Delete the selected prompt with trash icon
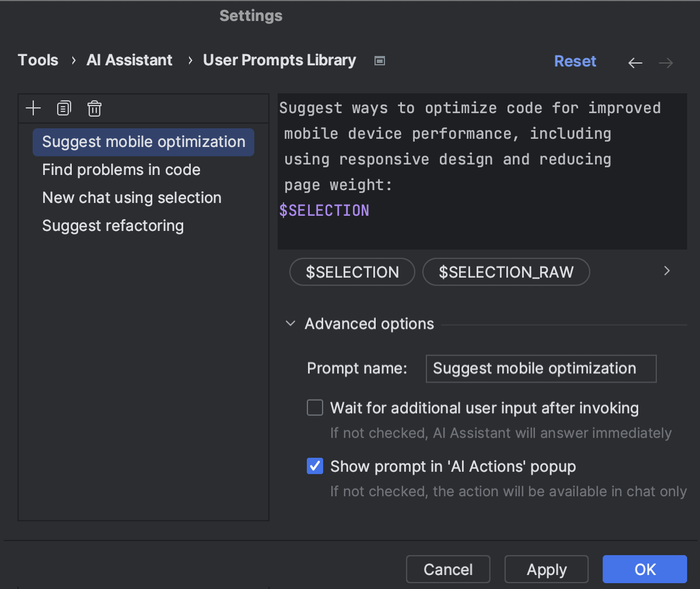 coord(94,108)
